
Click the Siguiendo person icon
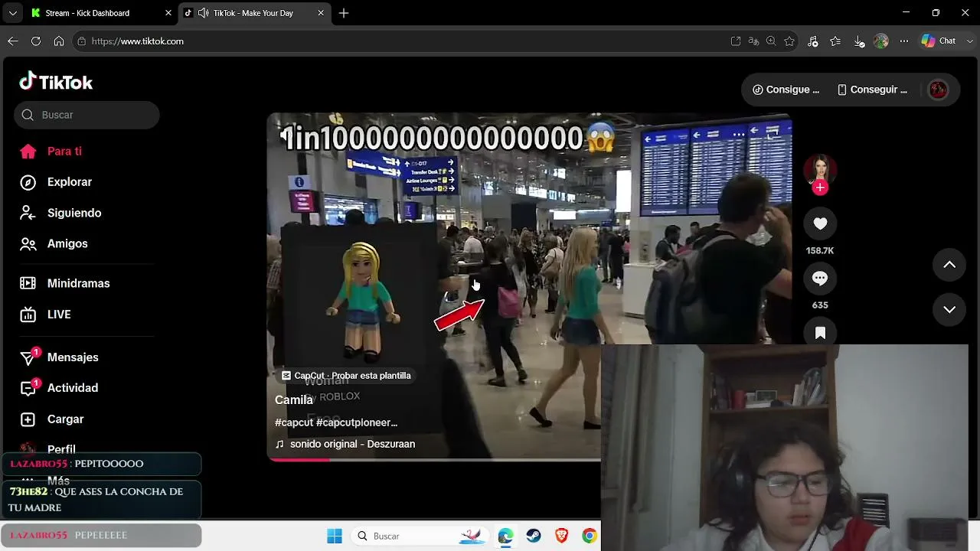coord(28,213)
